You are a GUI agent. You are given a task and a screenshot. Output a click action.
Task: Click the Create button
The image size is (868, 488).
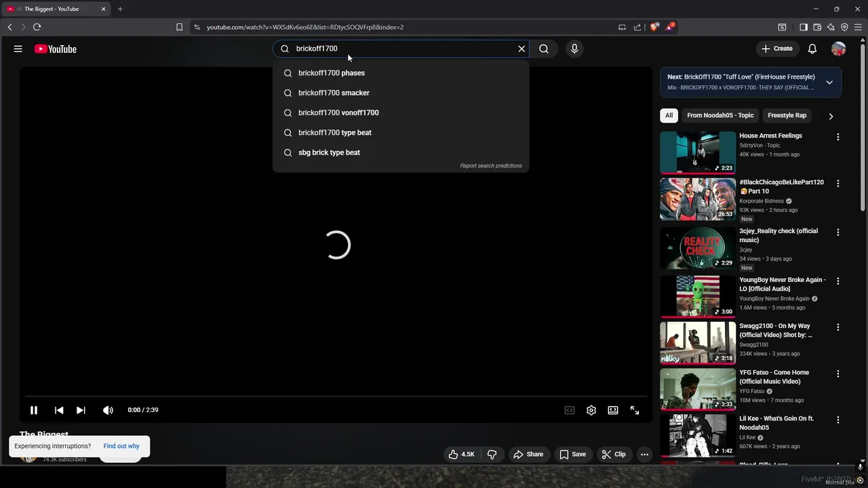click(x=777, y=49)
